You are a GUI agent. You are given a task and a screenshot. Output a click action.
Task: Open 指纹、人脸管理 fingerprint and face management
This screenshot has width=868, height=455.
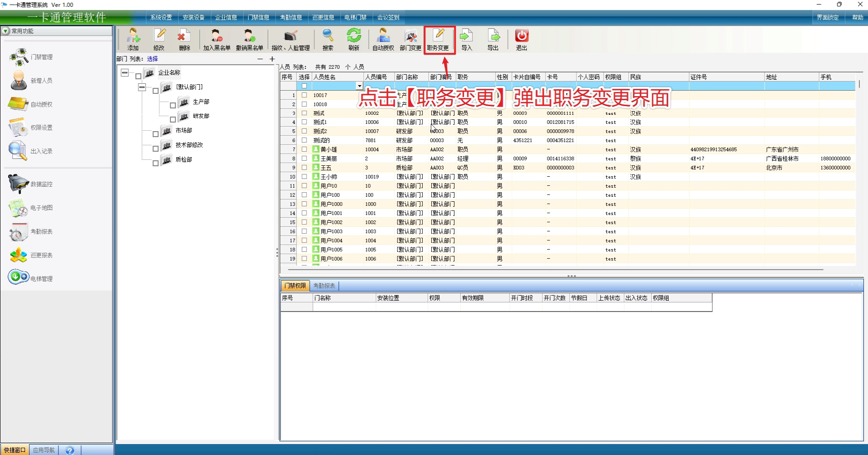point(291,39)
